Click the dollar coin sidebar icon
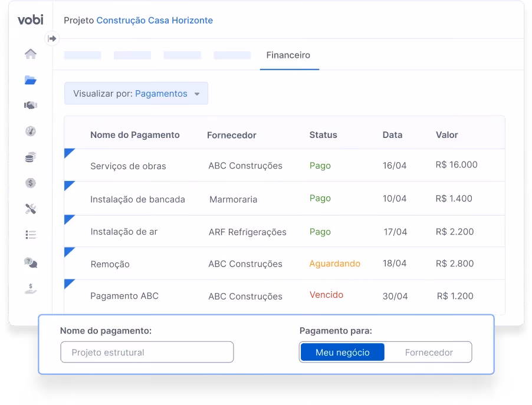The width and height of the screenshot is (532, 405). pyautogui.click(x=31, y=183)
